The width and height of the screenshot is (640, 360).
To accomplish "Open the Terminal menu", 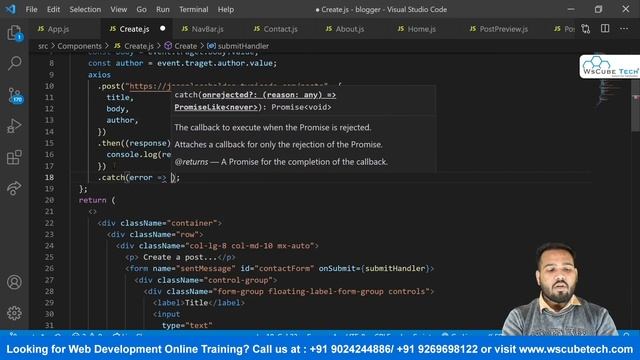I will coord(193,9).
